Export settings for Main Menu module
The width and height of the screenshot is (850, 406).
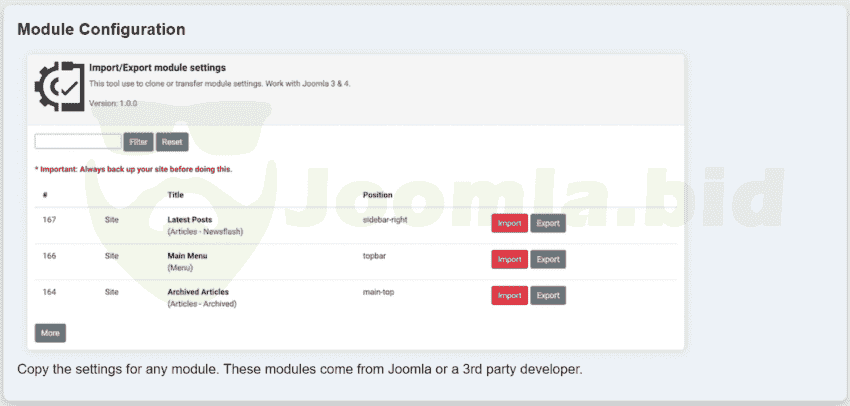548,260
